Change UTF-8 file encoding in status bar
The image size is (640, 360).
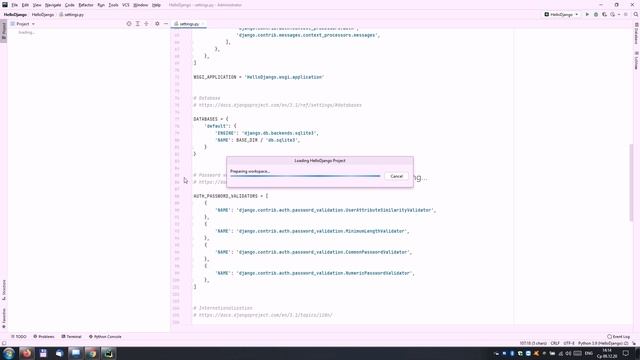click(569, 344)
